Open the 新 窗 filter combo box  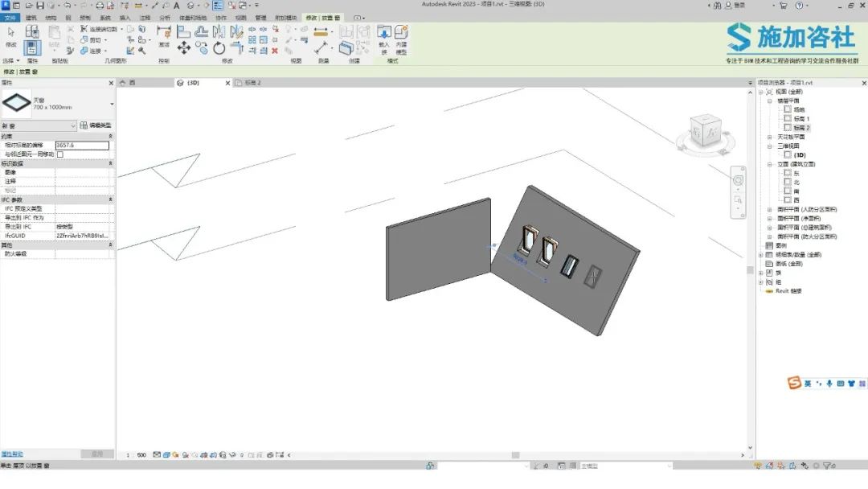[39, 125]
